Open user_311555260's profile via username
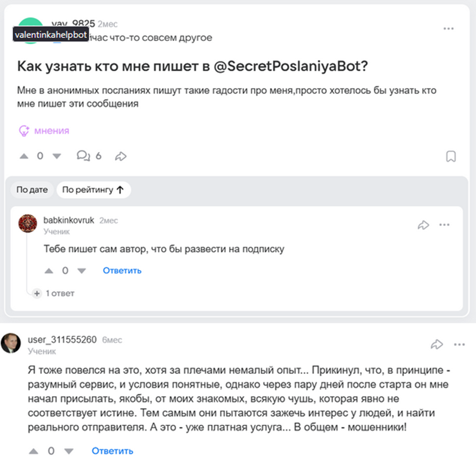This screenshot has height=459, width=476. 63,340
